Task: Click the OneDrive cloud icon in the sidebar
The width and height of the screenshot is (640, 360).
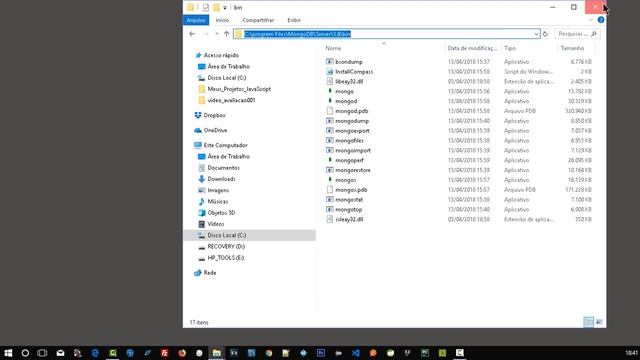Action: (x=198, y=130)
